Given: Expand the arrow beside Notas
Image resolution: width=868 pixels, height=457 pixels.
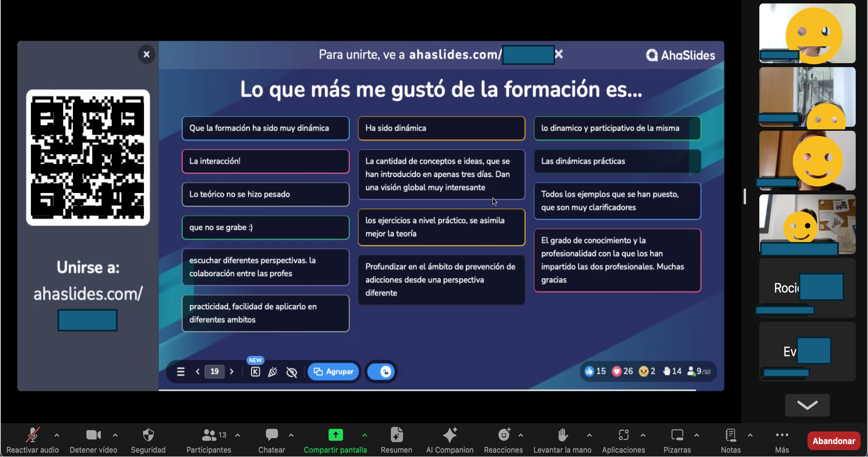Looking at the screenshot, I should (x=750, y=435).
